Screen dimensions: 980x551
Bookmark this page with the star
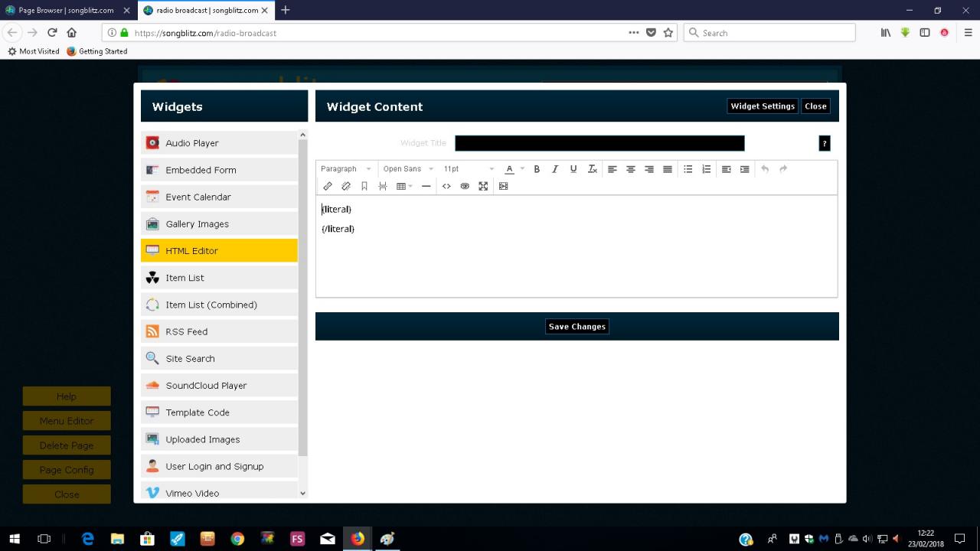(x=668, y=33)
